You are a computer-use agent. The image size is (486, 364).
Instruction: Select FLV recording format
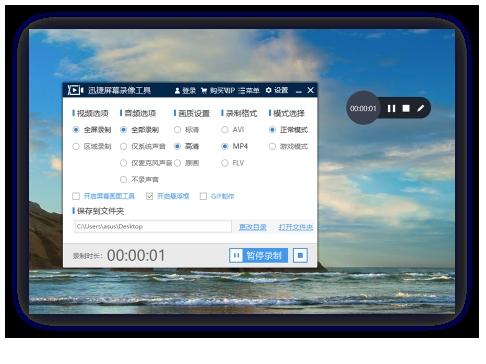pos(233,163)
